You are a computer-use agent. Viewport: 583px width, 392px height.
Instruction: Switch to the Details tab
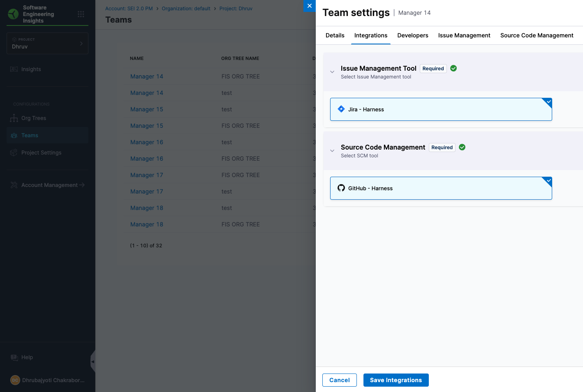pyautogui.click(x=335, y=35)
